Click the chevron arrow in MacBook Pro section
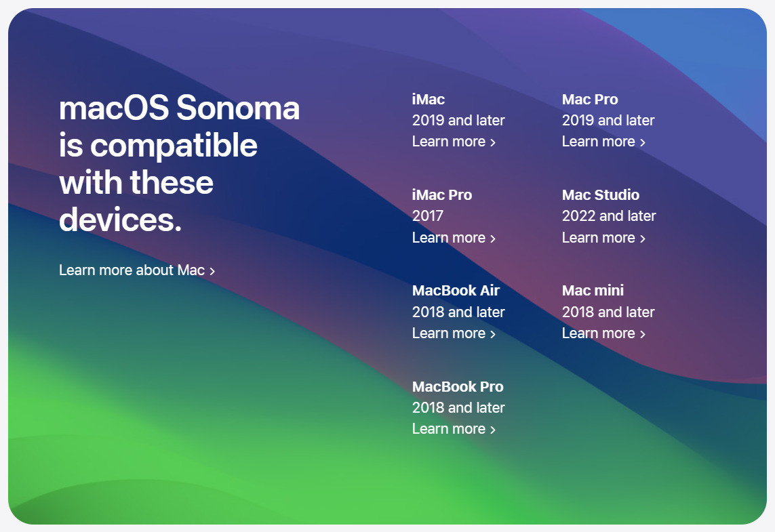 click(493, 430)
